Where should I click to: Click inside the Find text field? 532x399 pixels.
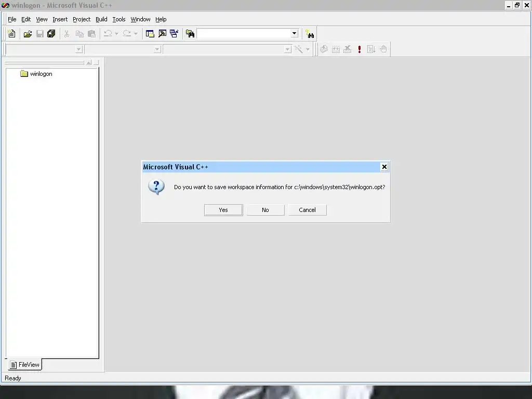coord(244,33)
